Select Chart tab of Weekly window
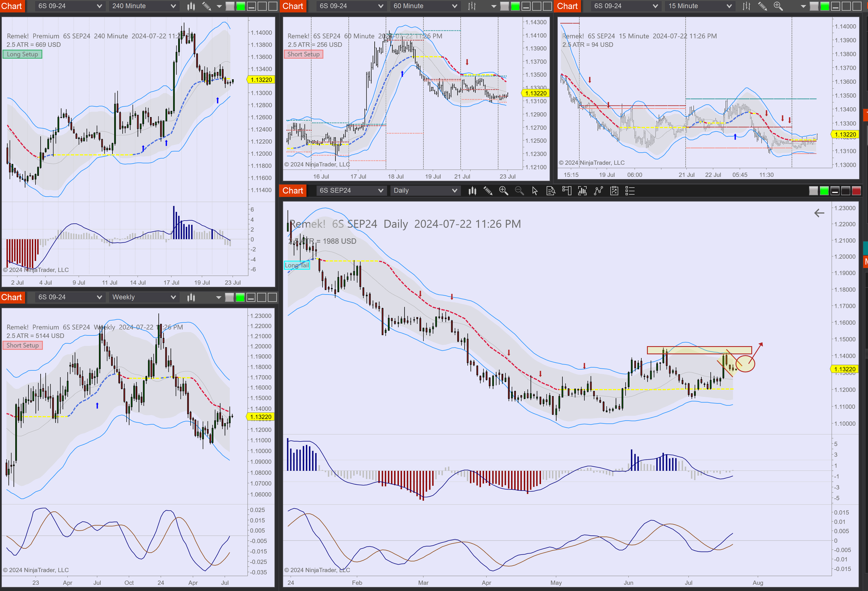The width and height of the screenshot is (868, 591). pos(12,297)
